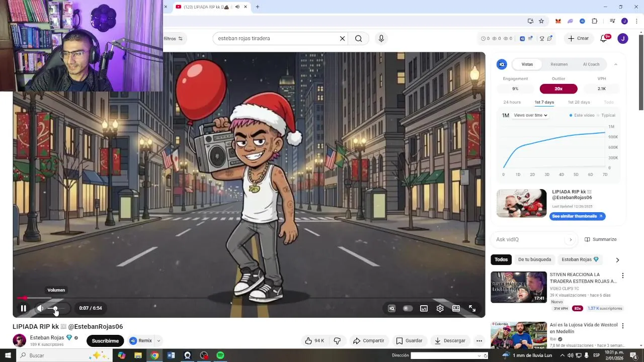Open the vidIQ icon in player controls
This screenshot has width=644, height=362.
pos(391,308)
